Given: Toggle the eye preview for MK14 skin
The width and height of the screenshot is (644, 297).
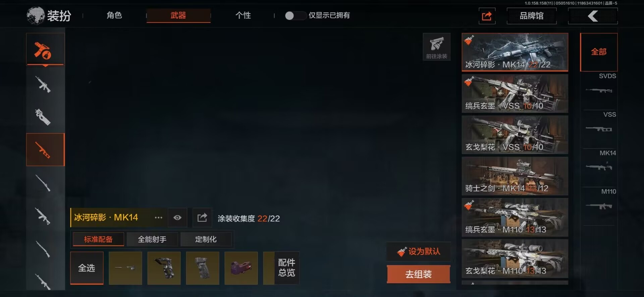Looking at the screenshot, I should [177, 218].
